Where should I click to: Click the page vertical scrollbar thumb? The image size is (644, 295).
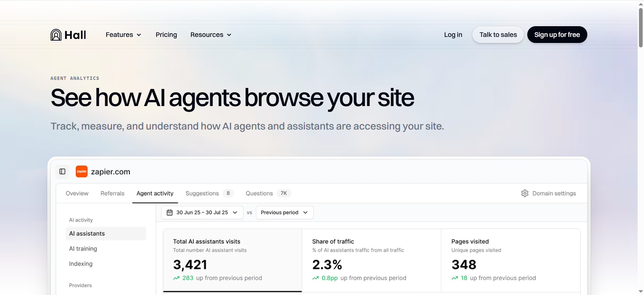click(x=641, y=28)
